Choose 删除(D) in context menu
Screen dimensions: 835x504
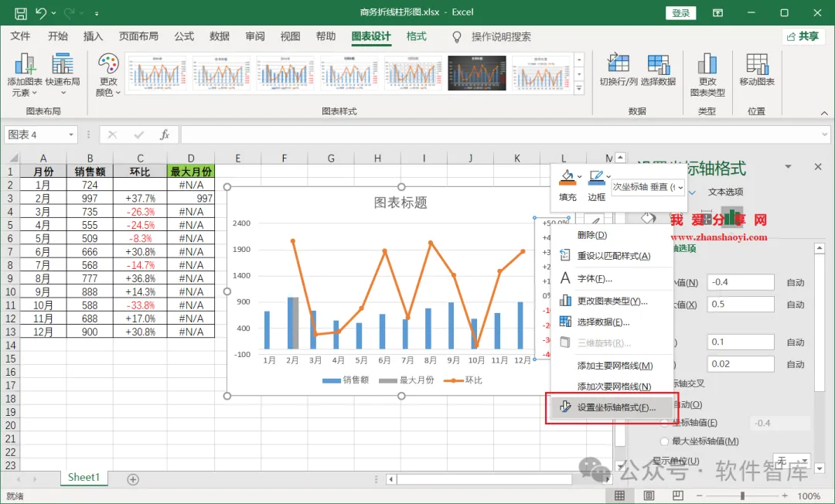tap(612, 235)
